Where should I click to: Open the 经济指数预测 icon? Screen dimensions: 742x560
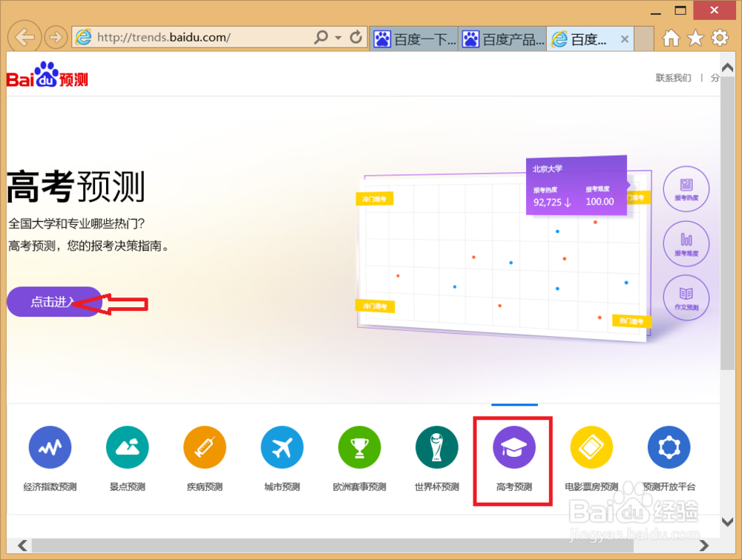50,447
